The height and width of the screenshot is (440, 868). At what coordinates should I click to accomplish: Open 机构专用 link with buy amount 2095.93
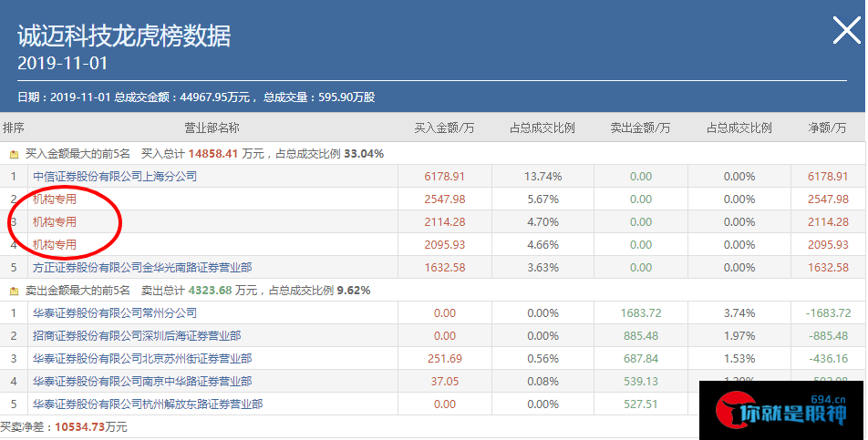point(55,245)
